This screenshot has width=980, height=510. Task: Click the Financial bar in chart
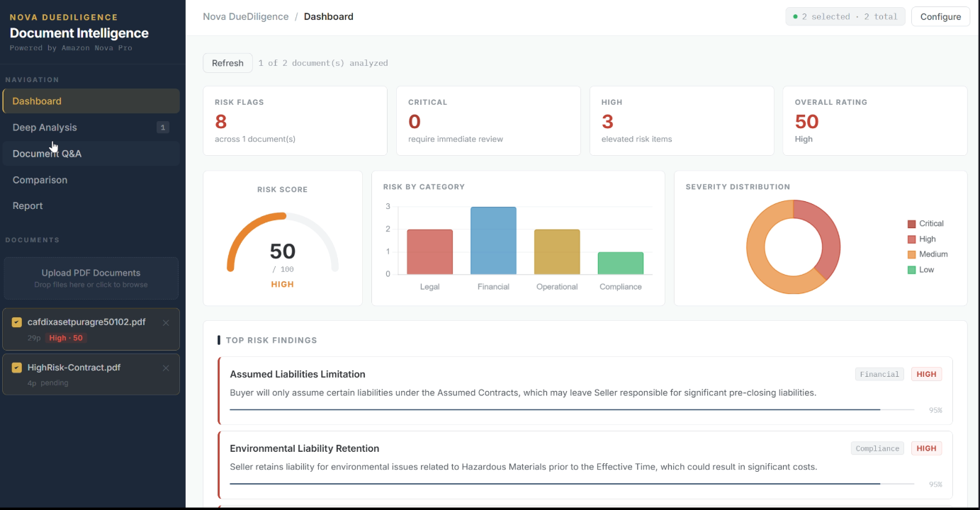click(x=493, y=241)
